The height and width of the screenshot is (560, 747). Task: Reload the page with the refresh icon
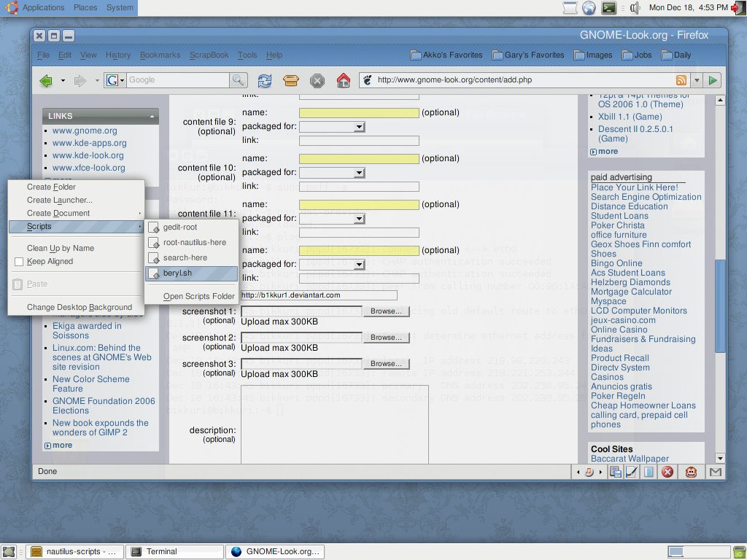[x=265, y=80]
